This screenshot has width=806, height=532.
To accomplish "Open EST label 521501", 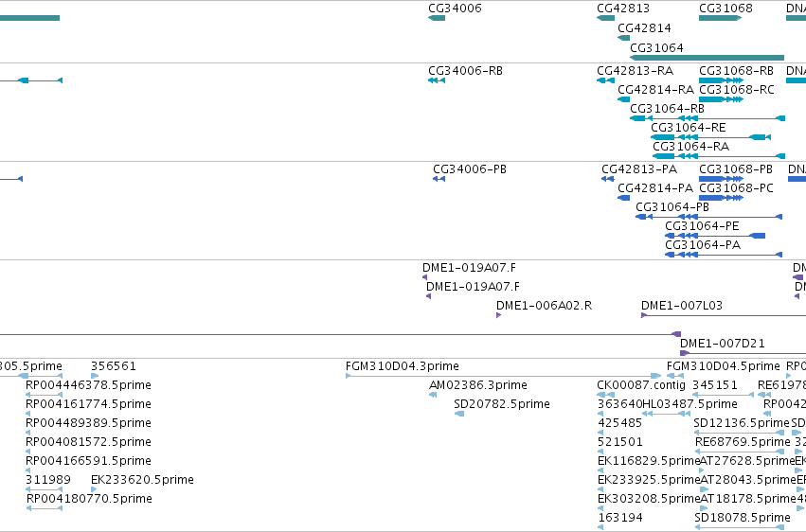I will (x=620, y=443).
